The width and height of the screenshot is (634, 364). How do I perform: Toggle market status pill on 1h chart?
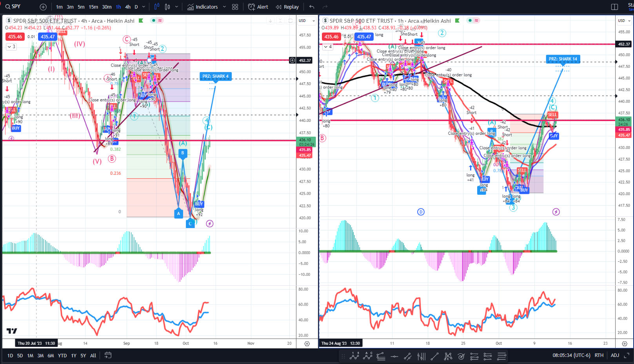pos(473,20)
